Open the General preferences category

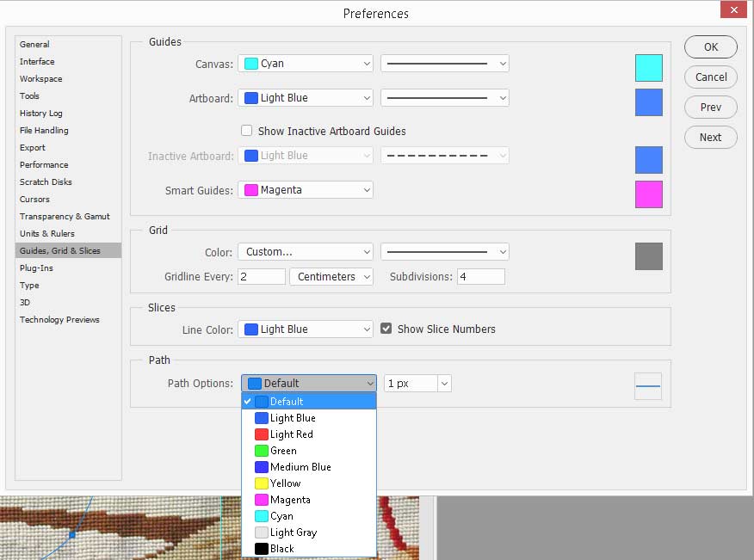34,44
